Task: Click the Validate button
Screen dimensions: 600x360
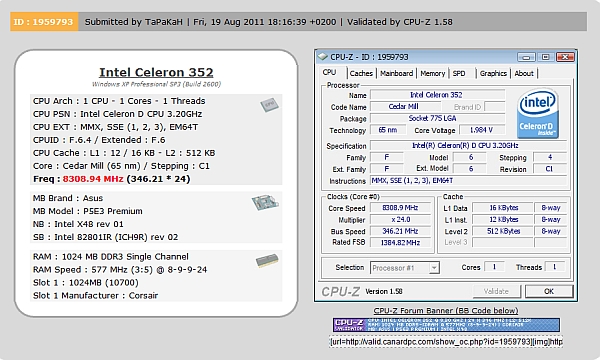Action: [496, 291]
